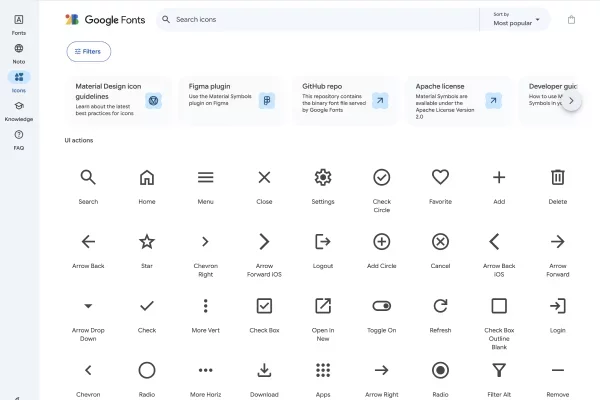Open the shopping bag in header
The width and height of the screenshot is (600, 400).
pos(571,19)
